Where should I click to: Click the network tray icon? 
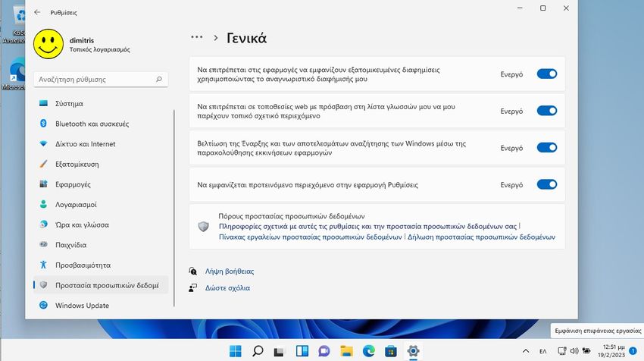561,350
